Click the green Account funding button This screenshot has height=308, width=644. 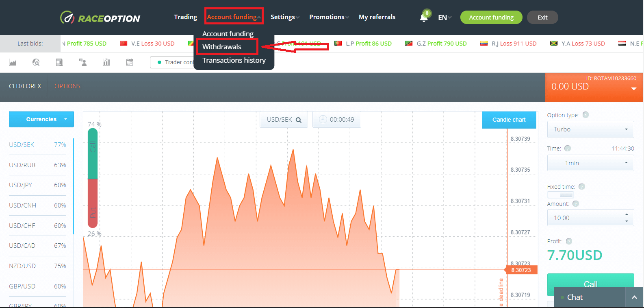click(x=491, y=17)
